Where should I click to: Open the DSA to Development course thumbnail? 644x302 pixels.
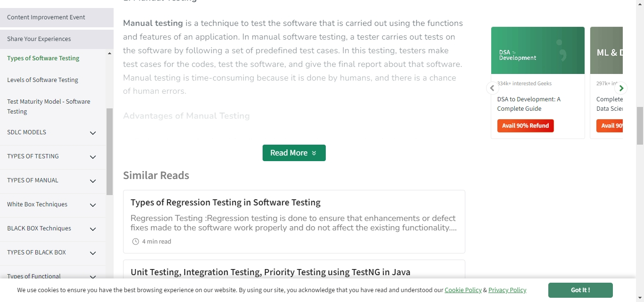538,50
